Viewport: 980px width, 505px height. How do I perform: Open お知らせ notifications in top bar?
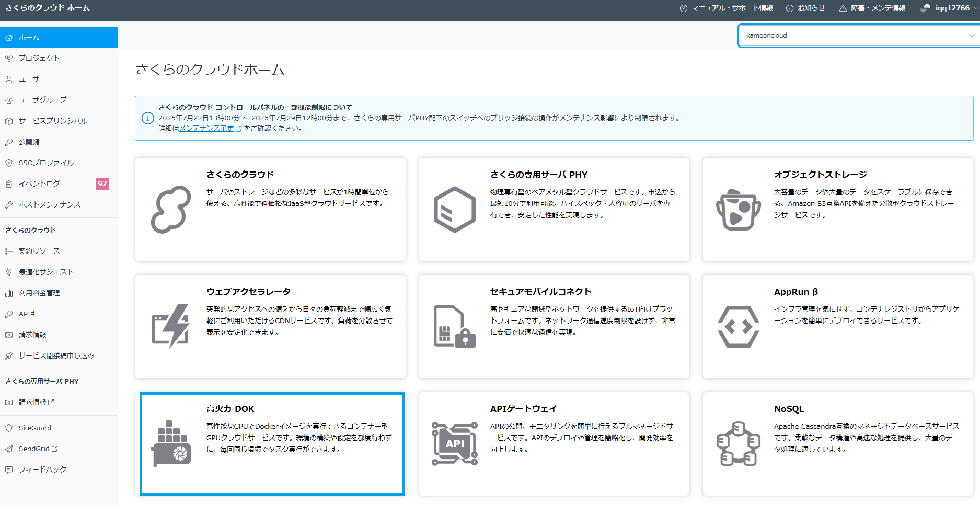(x=805, y=8)
